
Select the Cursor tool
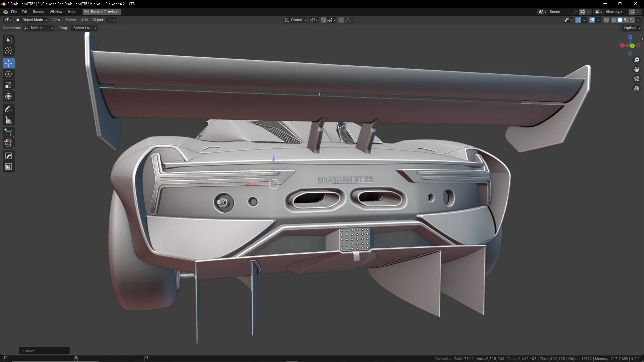(x=8, y=51)
